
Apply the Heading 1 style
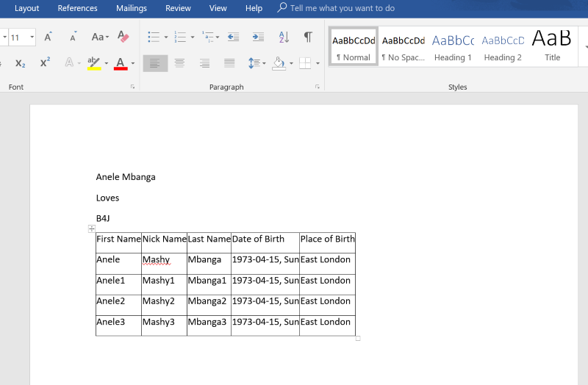(453, 46)
